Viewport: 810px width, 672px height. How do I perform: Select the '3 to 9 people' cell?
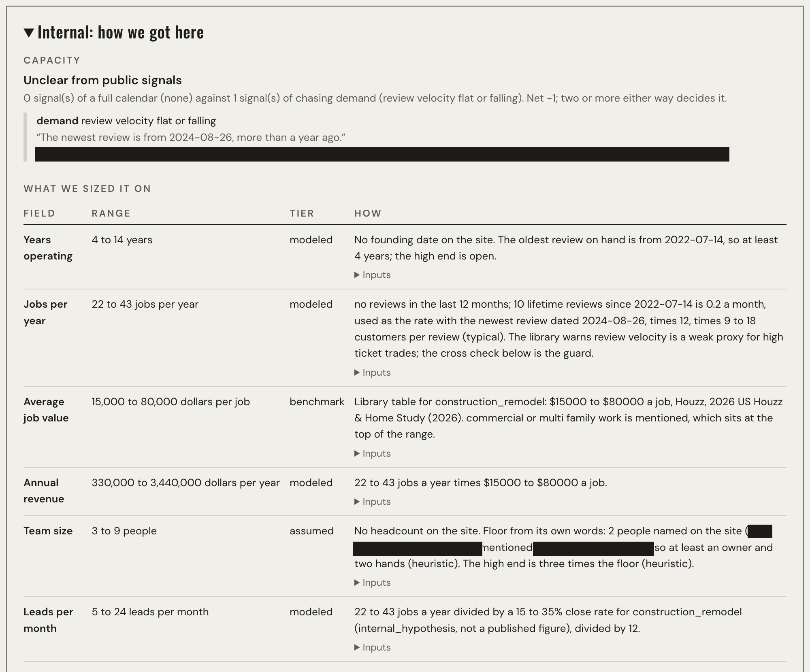pyautogui.click(x=124, y=531)
